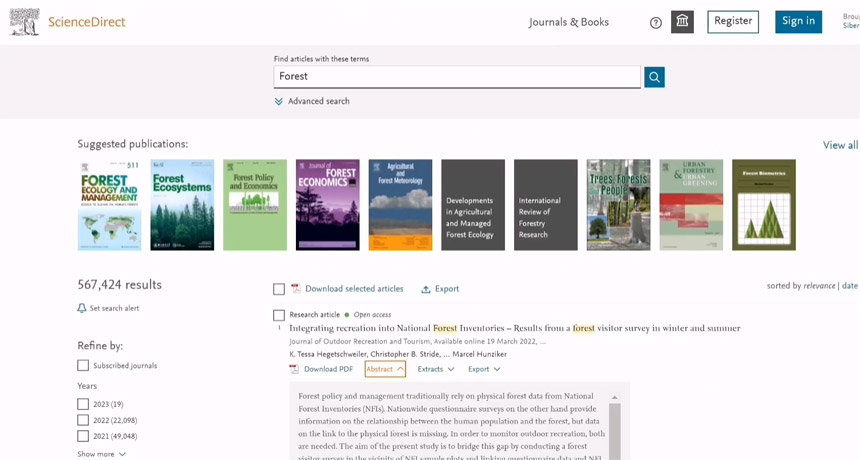Click the Elsevier tree logo

[x=24, y=22]
